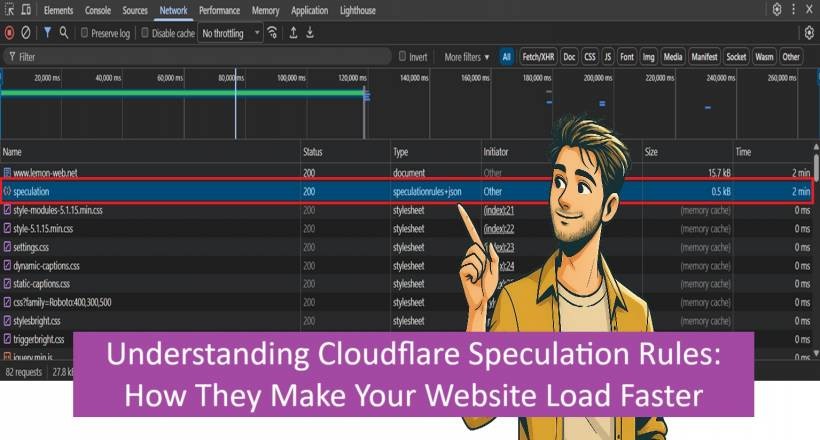Open Network panel settings gear
Screen dimensions: 820x440
point(809,33)
